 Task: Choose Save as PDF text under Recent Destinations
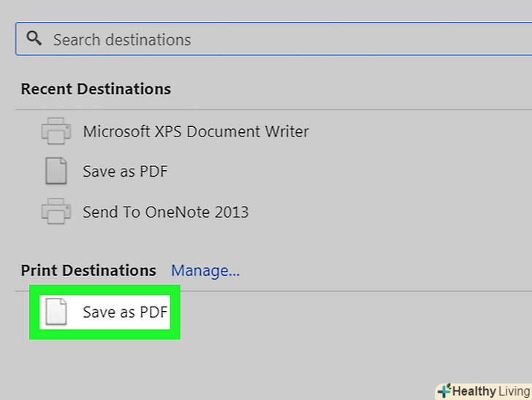(125, 172)
